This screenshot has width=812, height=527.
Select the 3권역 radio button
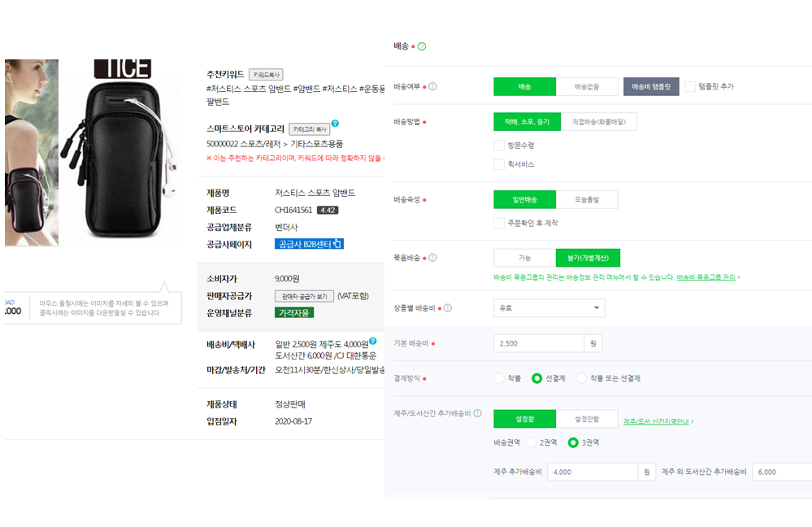(573, 442)
